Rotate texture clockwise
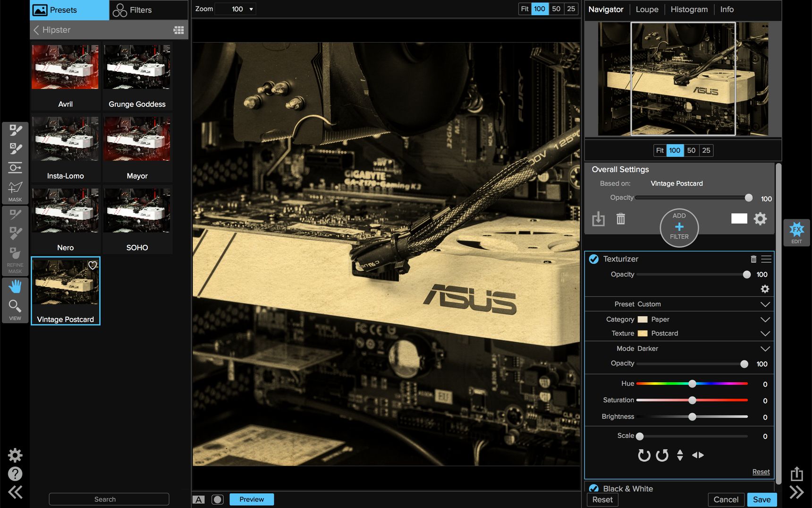 [644, 455]
